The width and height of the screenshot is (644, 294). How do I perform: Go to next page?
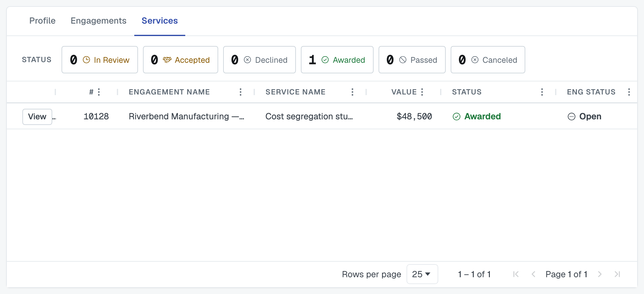[600, 274]
